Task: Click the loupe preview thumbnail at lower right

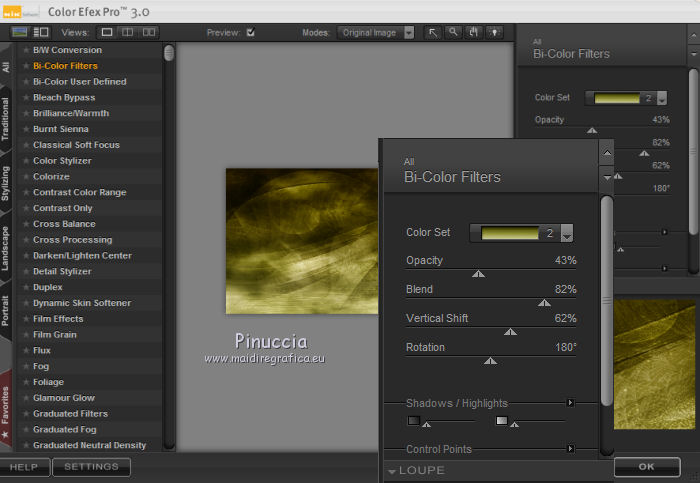Action: [654, 364]
